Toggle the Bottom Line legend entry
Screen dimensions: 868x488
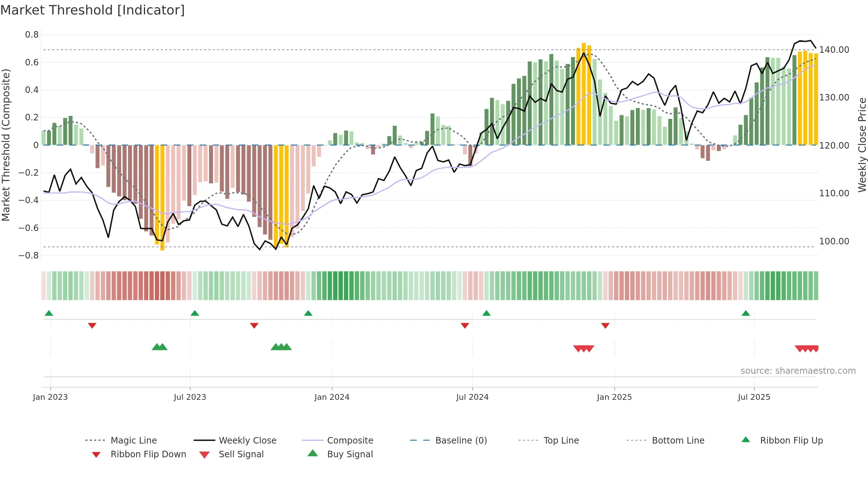pyautogui.click(x=665, y=440)
